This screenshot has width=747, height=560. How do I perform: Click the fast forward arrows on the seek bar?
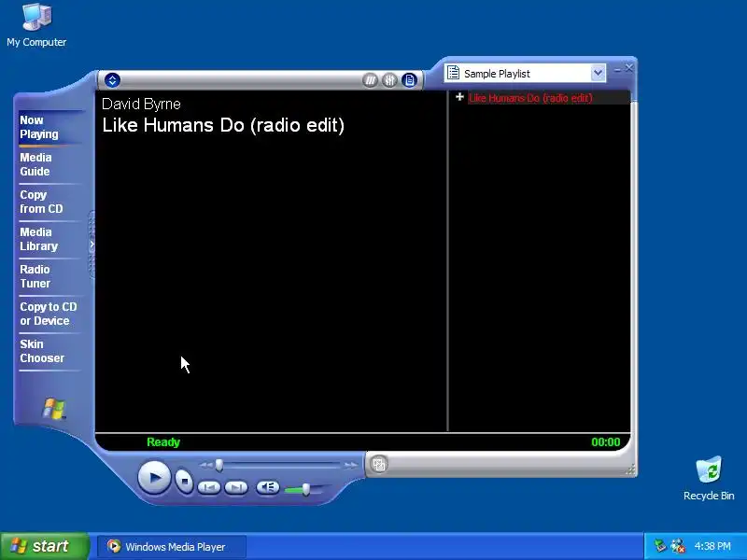(x=351, y=465)
